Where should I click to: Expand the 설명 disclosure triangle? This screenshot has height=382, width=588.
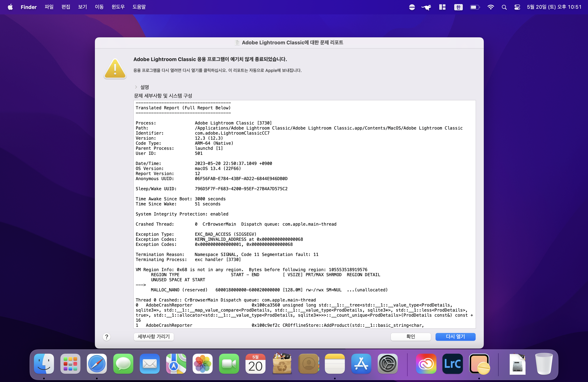pos(136,87)
